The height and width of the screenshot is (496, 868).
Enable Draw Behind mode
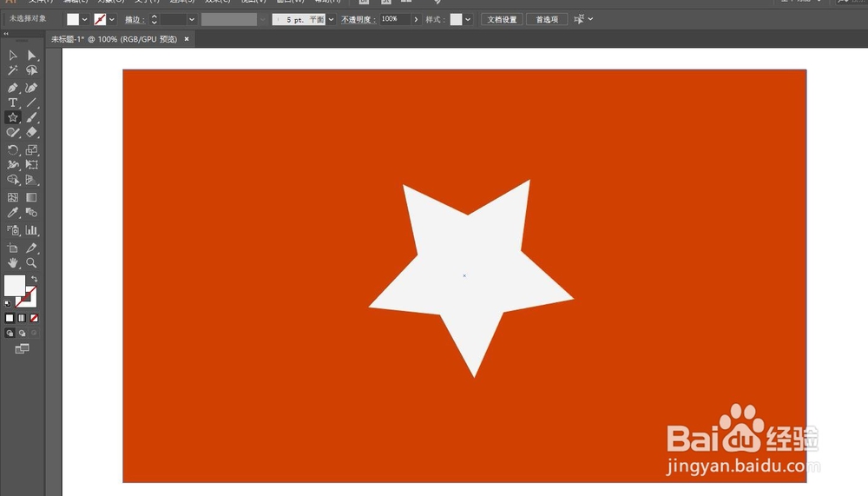22,333
